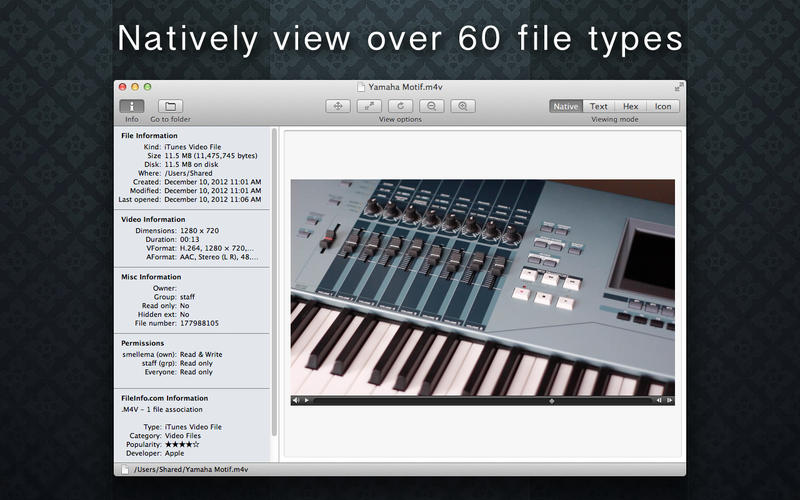
Task: Enter full screen with title bar arrows
Action: coord(679,87)
